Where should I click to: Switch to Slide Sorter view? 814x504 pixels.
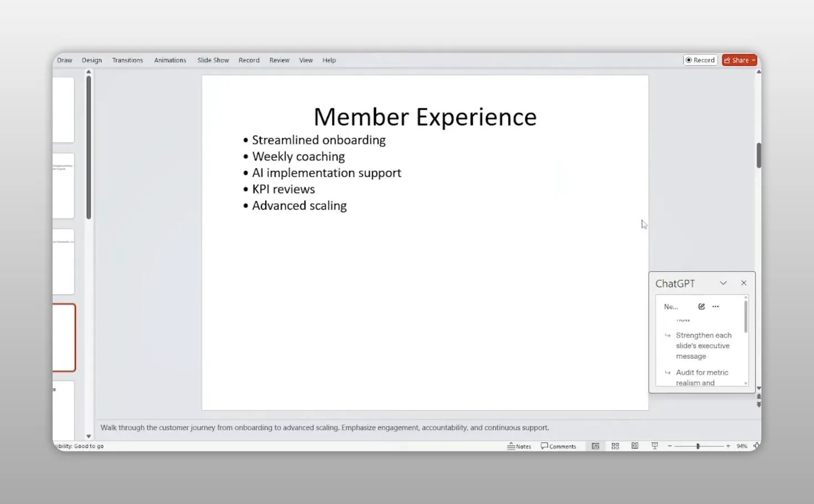pyautogui.click(x=615, y=446)
